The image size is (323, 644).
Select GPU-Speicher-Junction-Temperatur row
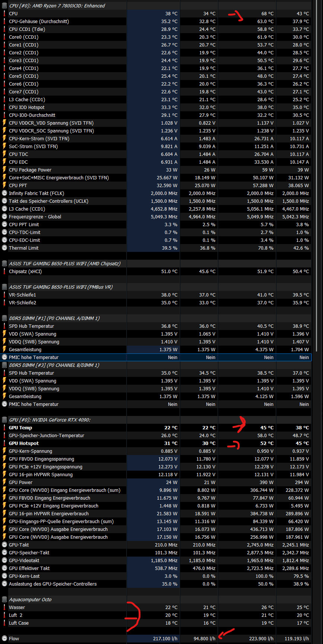(156, 436)
